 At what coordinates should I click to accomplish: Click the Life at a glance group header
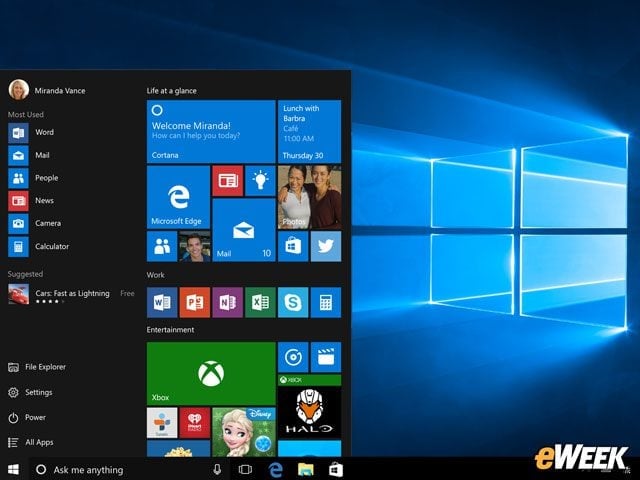tap(171, 91)
